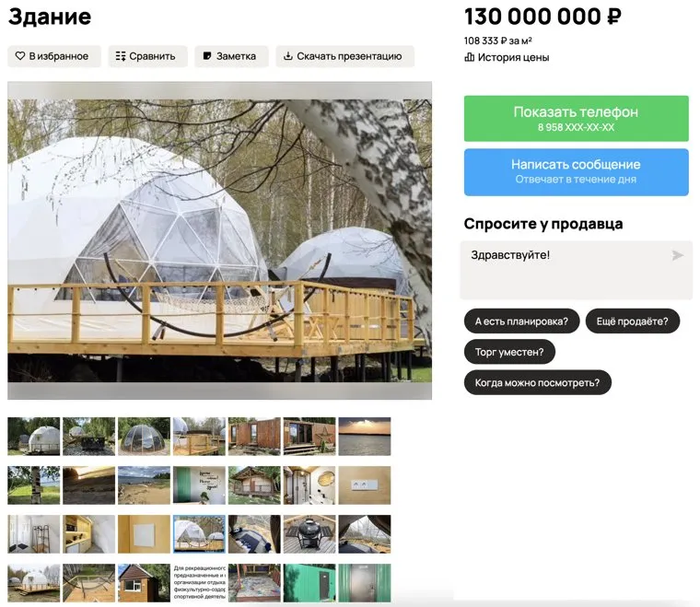The height and width of the screenshot is (607, 700).
Task: Select the 'А есть планировка?' quick question
Action: pos(521,321)
